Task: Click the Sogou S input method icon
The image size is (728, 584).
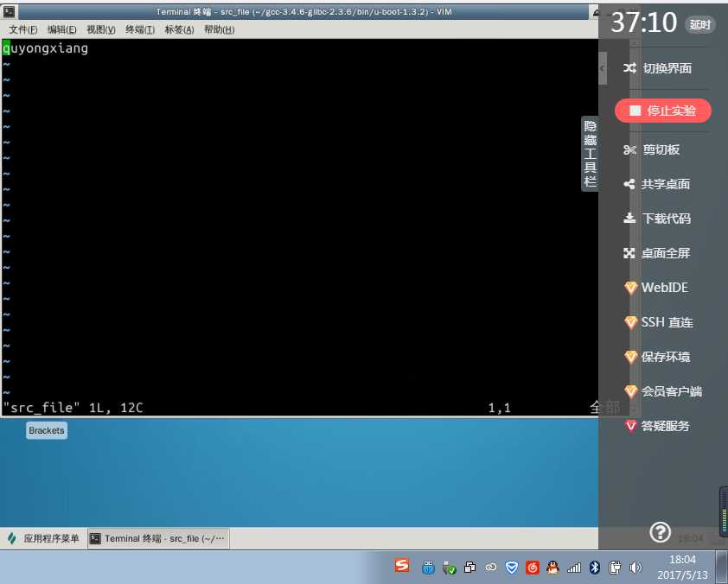Action: pos(402,566)
